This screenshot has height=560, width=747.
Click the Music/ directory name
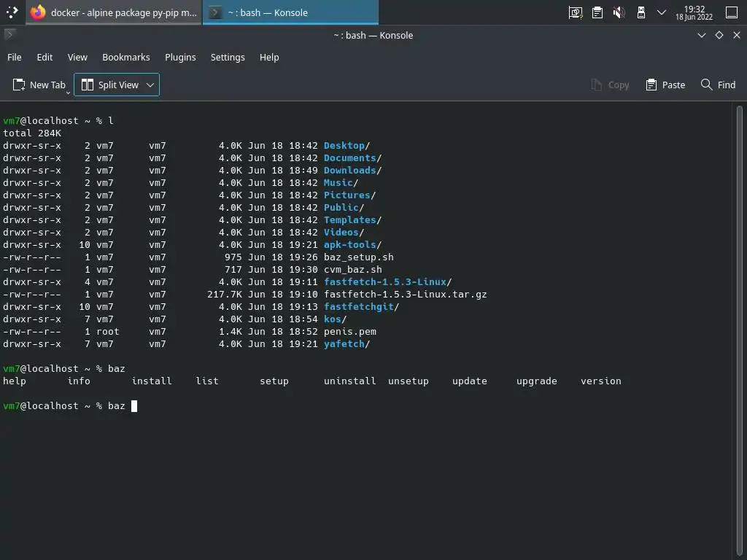click(341, 183)
